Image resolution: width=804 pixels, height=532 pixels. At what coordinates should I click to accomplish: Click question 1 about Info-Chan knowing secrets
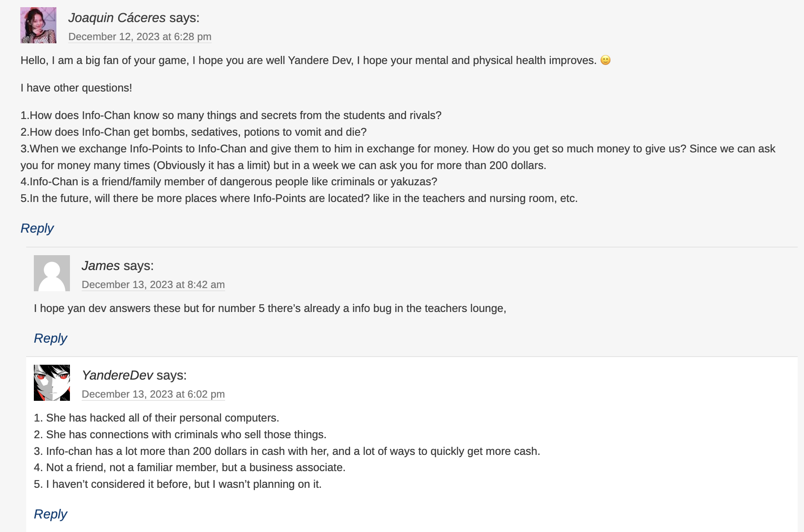pyautogui.click(x=231, y=115)
